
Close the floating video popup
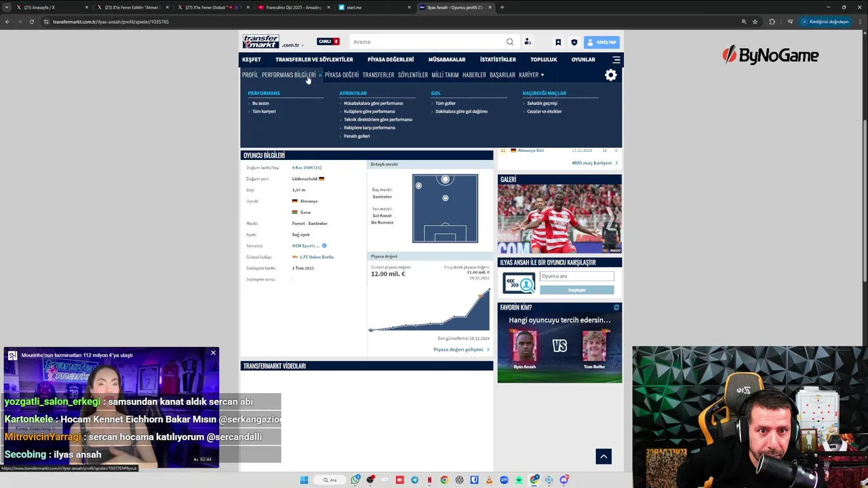(x=213, y=353)
